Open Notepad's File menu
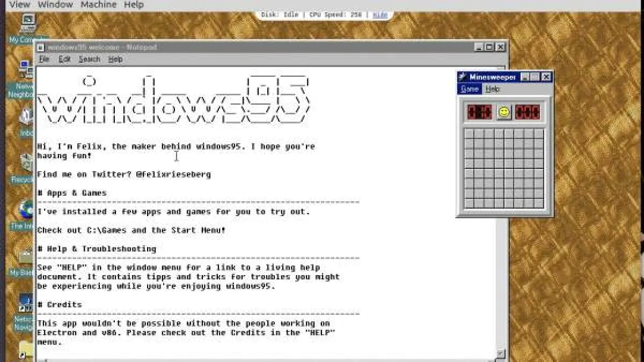644x362 pixels. click(x=44, y=60)
